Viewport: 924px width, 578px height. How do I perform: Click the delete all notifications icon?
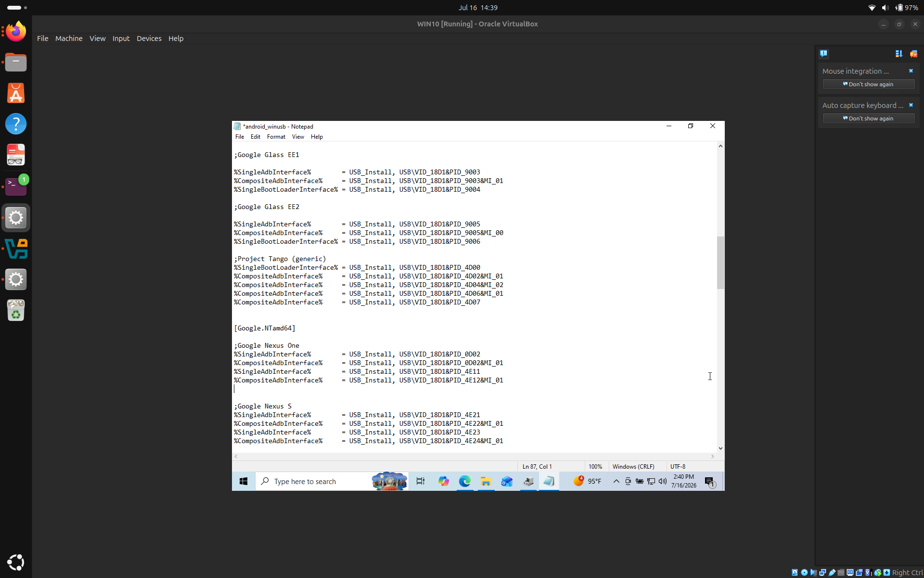pyautogui.click(x=913, y=53)
